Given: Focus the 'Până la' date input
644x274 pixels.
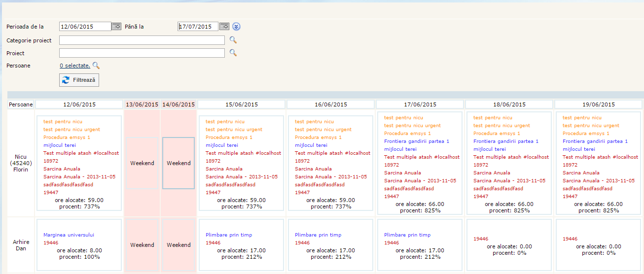Looking at the screenshot, I should pyautogui.click(x=198, y=27).
